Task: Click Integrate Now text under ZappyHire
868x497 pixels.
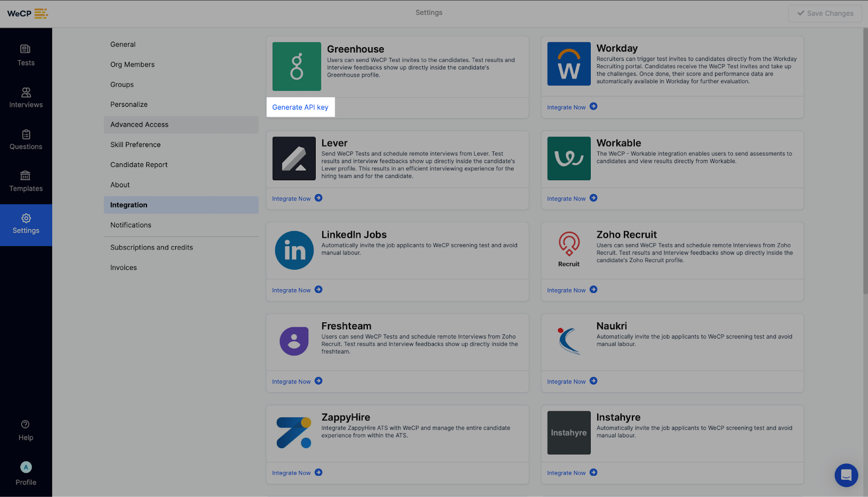Action: click(x=291, y=473)
